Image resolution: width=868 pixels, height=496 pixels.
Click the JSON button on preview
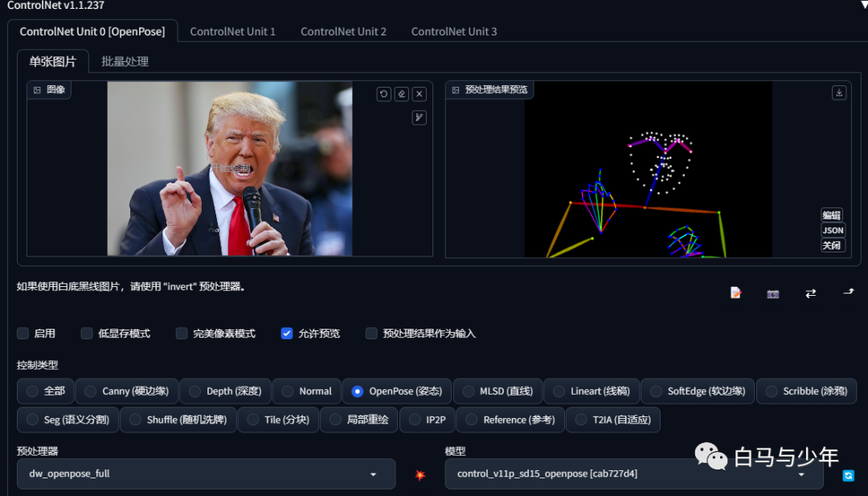pos(833,230)
